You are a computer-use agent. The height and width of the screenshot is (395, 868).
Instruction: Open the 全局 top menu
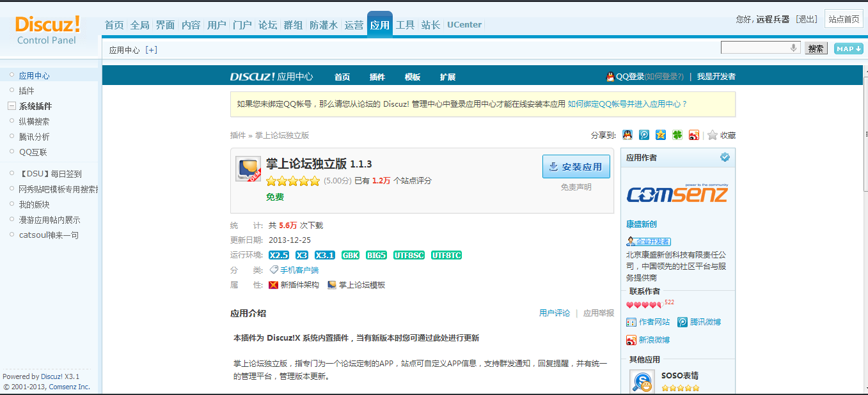coord(139,25)
